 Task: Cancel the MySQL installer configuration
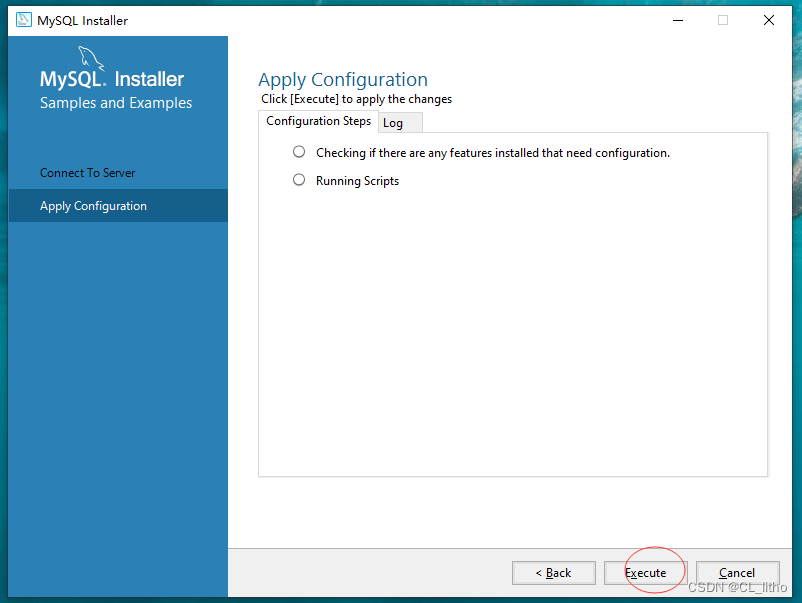tap(738, 573)
